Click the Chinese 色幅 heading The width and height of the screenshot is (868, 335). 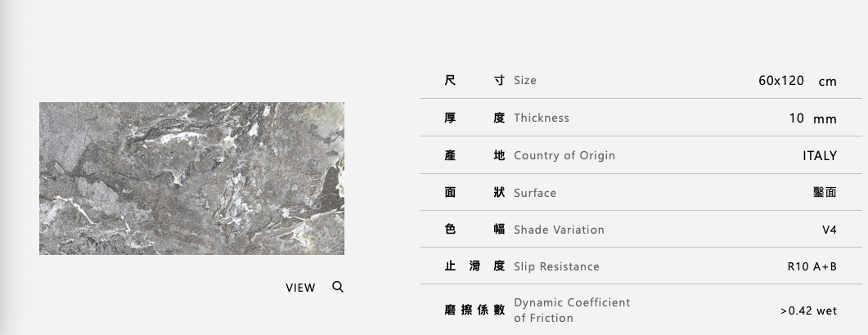[474, 230]
